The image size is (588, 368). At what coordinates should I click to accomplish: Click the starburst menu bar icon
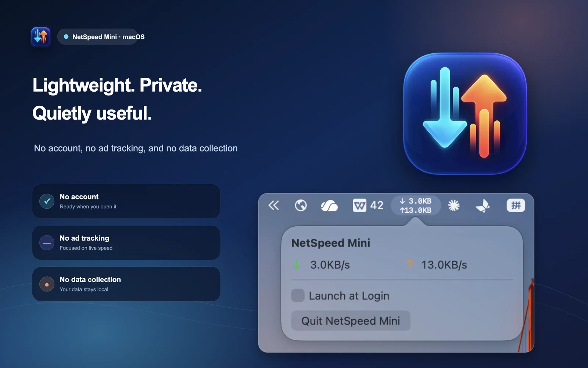(x=454, y=205)
